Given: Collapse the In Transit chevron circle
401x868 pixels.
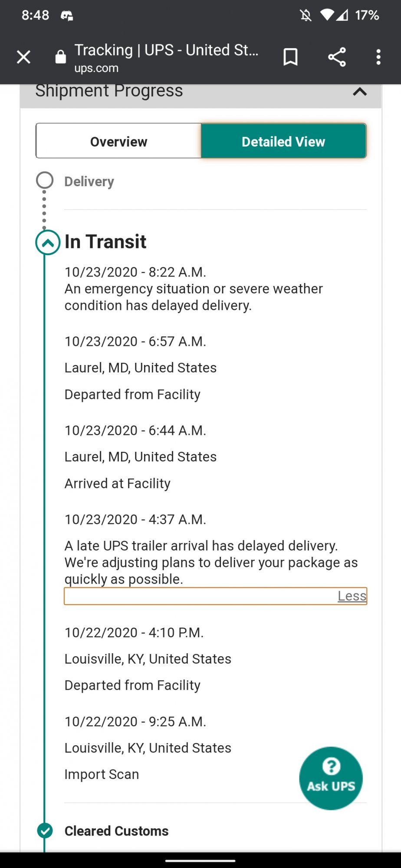Looking at the screenshot, I should [48, 242].
